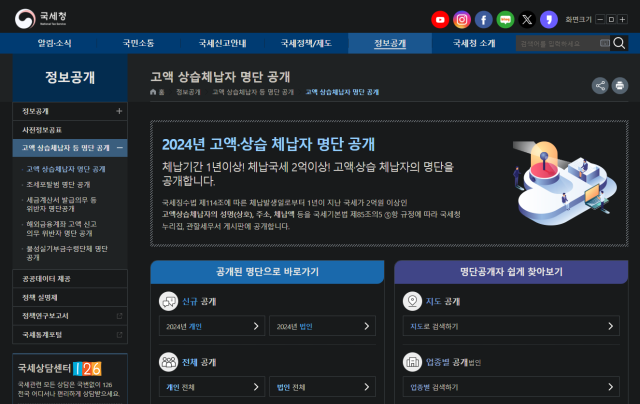Click the search magnifier icon

point(619,43)
